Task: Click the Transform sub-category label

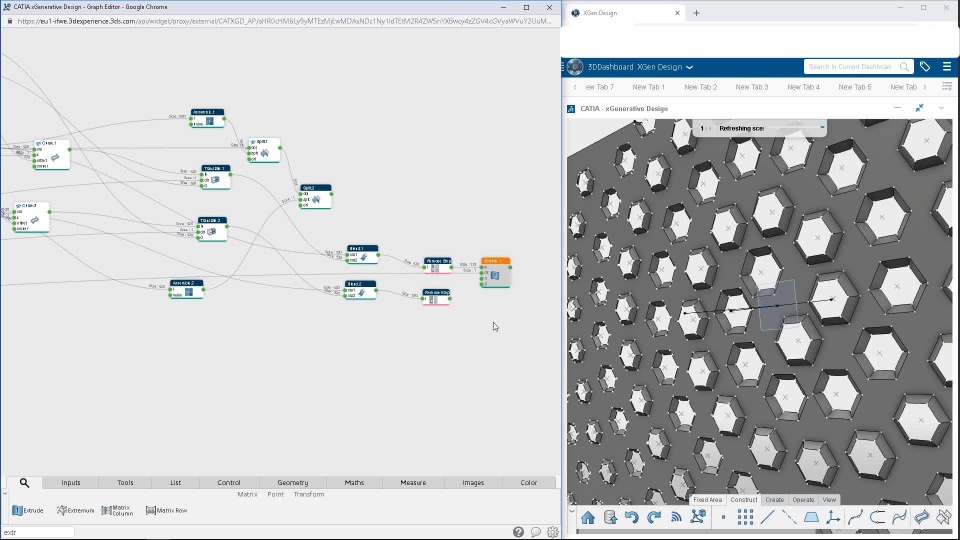Action: point(309,494)
